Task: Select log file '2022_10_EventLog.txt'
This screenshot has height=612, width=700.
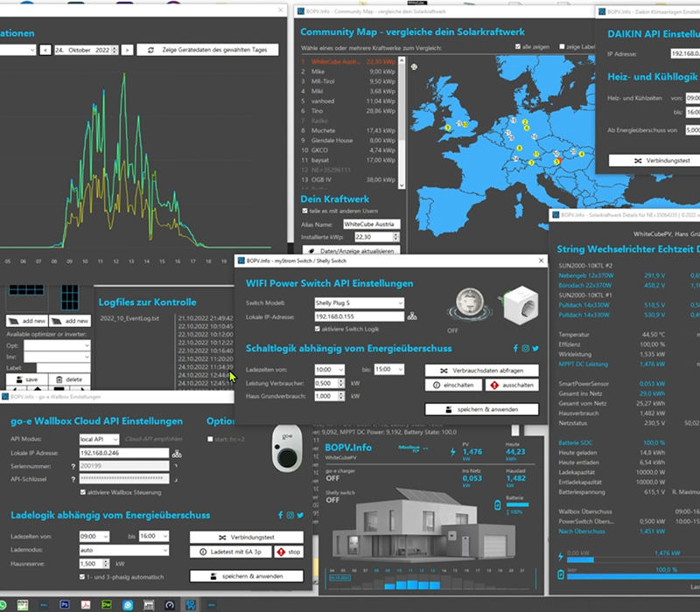Action: coord(129,318)
